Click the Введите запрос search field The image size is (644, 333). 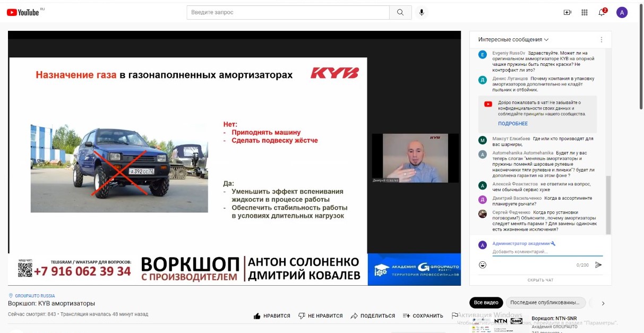(x=288, y=12)
